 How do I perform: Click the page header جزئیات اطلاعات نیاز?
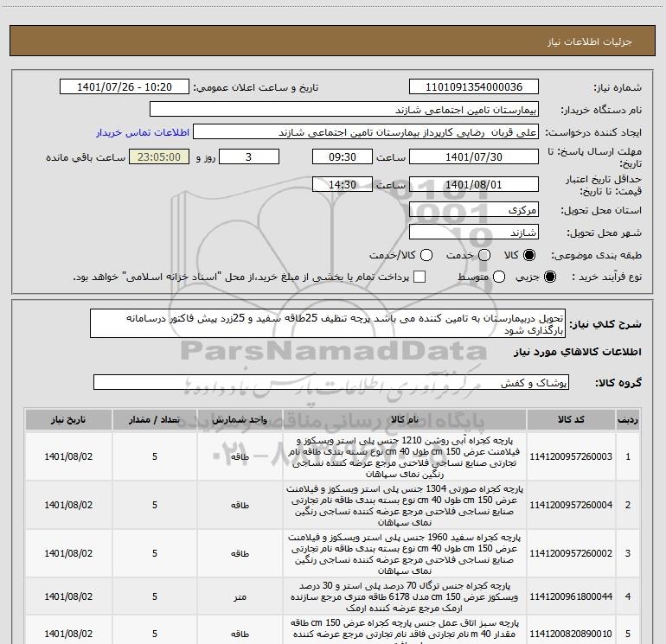pyautogui.click(x=589, y=41)
